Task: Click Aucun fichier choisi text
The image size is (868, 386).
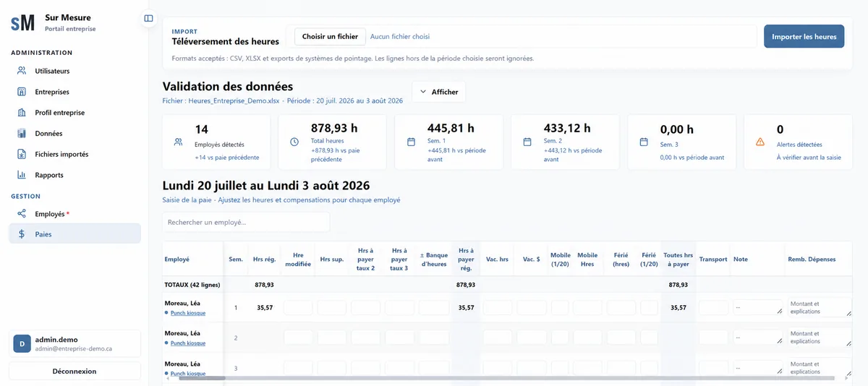Action: (x=400, y=36)
